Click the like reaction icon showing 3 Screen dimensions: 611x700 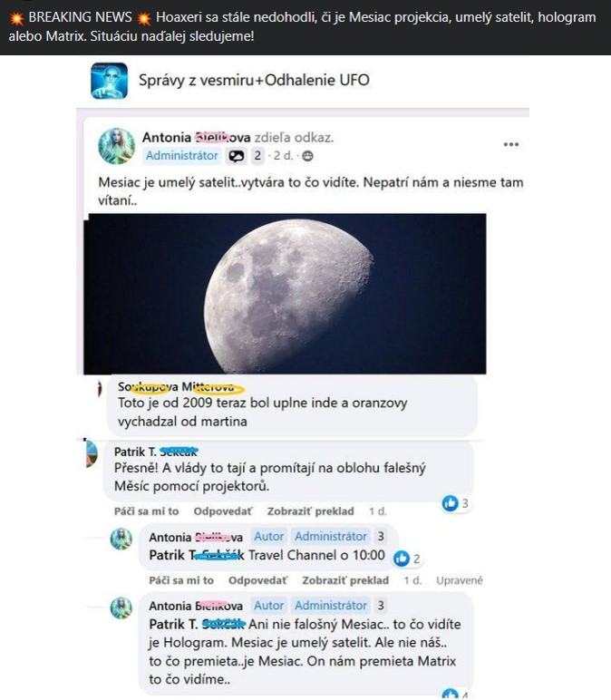click(x=450, y=503)
